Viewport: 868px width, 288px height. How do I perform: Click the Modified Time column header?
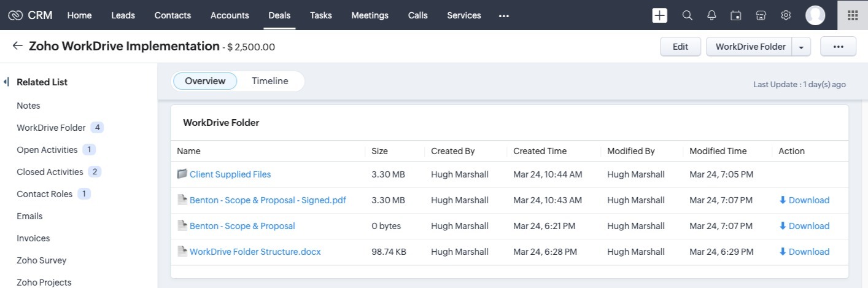click(x=718, y=151)
